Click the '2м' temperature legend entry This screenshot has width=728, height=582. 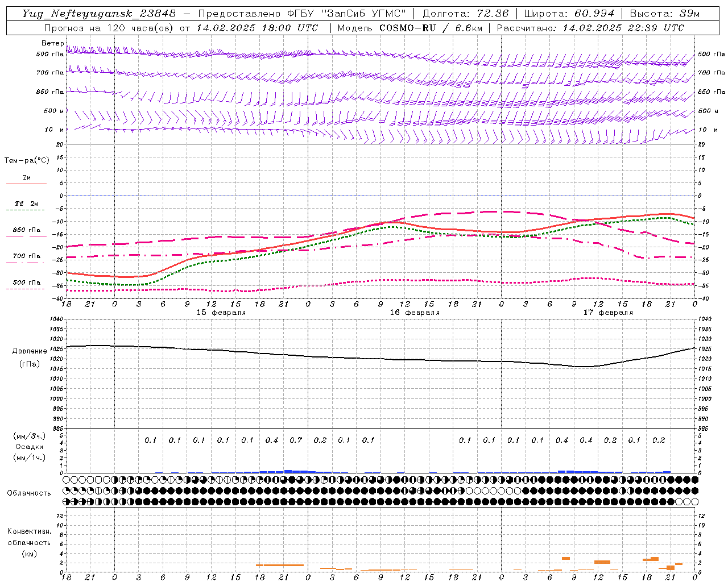coord(27,177)
